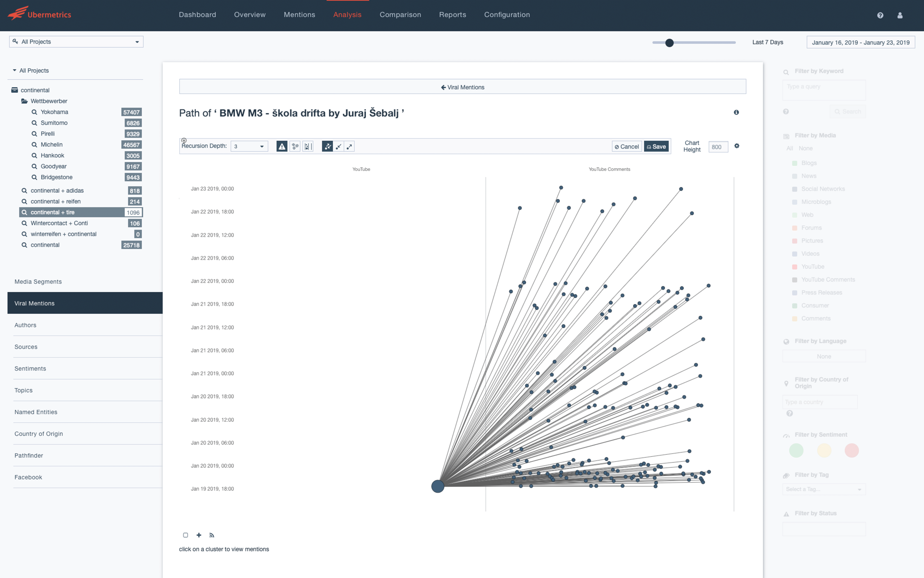924x578 pixels.
Task: Open the Select a Tag dropdown
Action: tap(824, 489)
